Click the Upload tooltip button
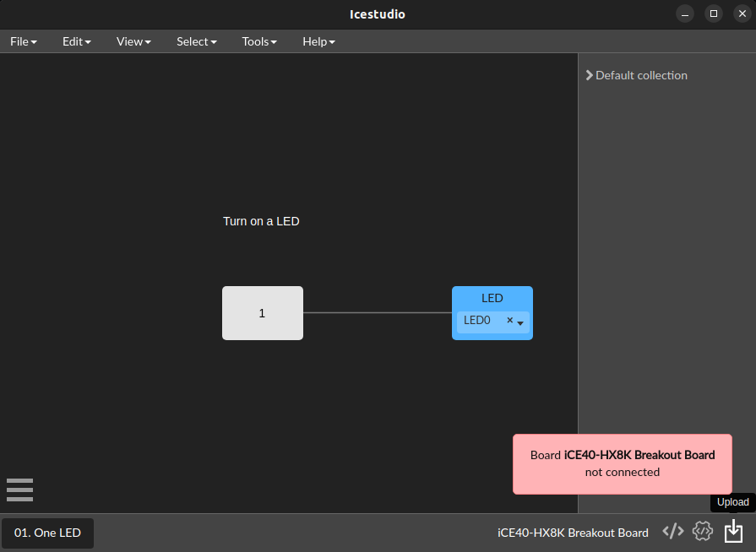The image size is (756, 552). [x=732, y=502]
